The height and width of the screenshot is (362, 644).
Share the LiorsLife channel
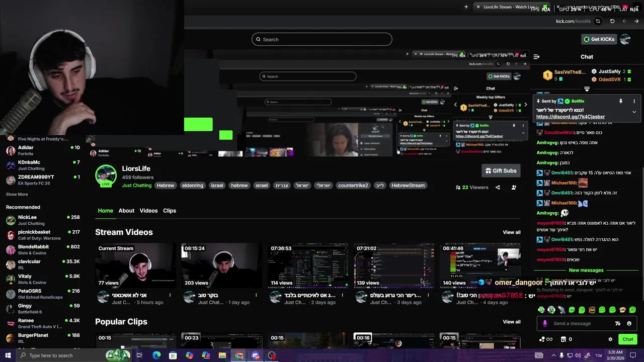click(498, 188)
